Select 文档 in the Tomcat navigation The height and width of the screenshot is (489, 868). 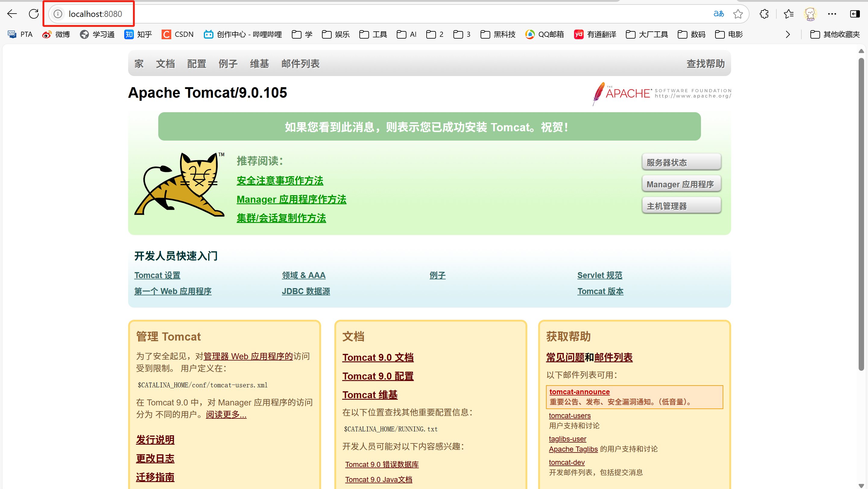click(165, 64)
